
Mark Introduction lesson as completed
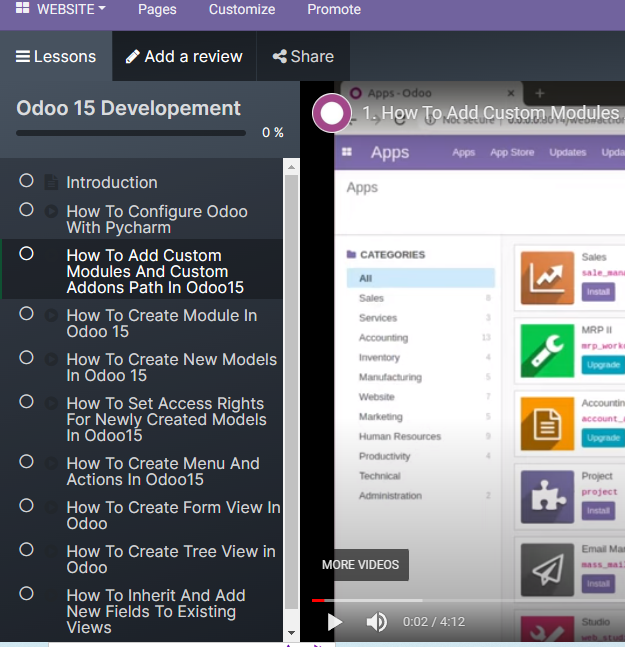(26, 180)
